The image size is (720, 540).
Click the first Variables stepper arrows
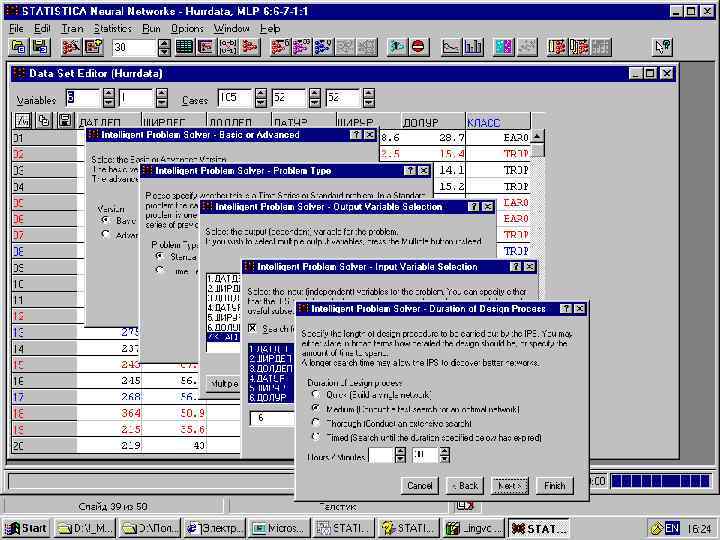[x=108, y=98]
